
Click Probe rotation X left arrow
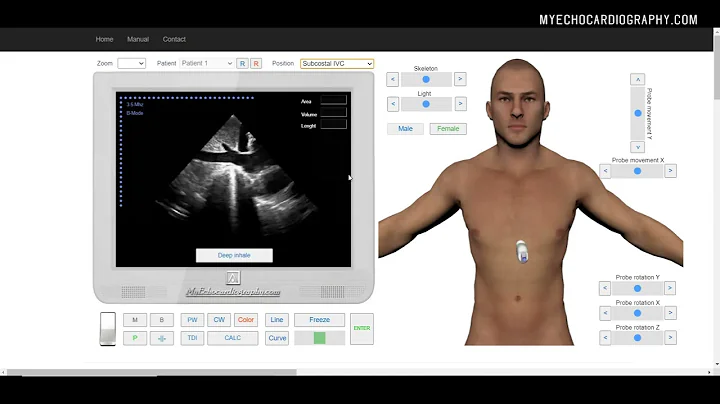(605, 313)
